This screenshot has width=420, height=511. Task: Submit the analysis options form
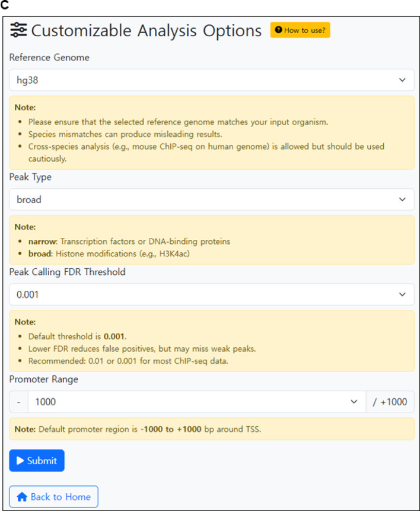pos(37,461)
